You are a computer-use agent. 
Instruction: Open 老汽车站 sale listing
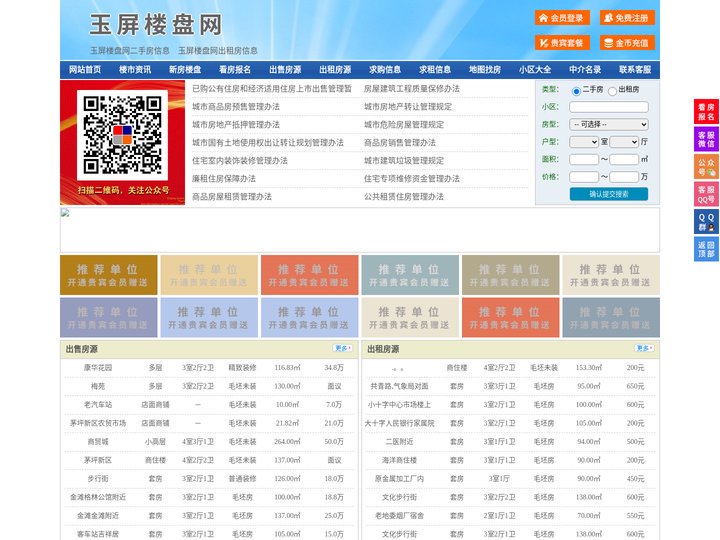98,405
